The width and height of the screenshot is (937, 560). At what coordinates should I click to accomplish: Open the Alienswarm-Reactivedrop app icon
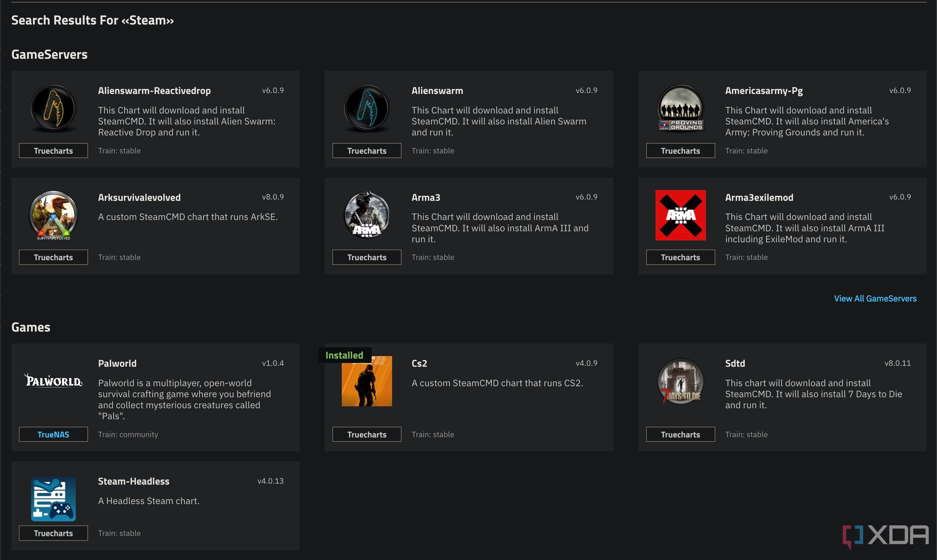(x=53, y=108)
